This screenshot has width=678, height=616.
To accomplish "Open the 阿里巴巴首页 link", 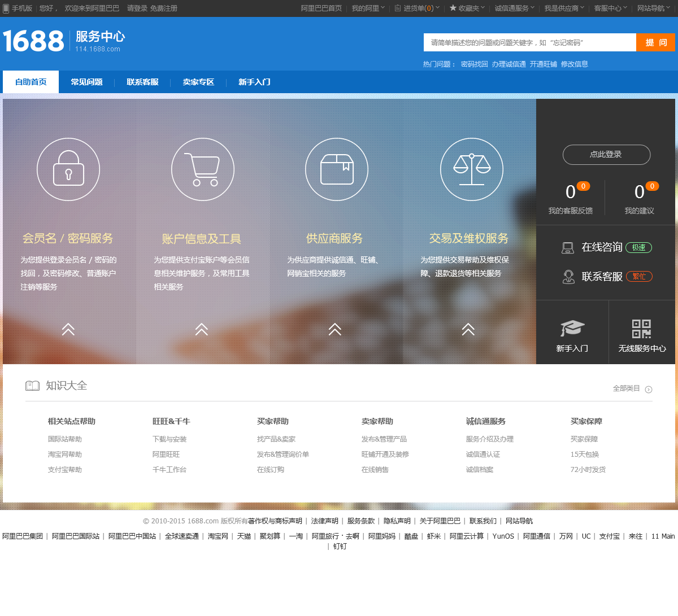I will [321, 8].
